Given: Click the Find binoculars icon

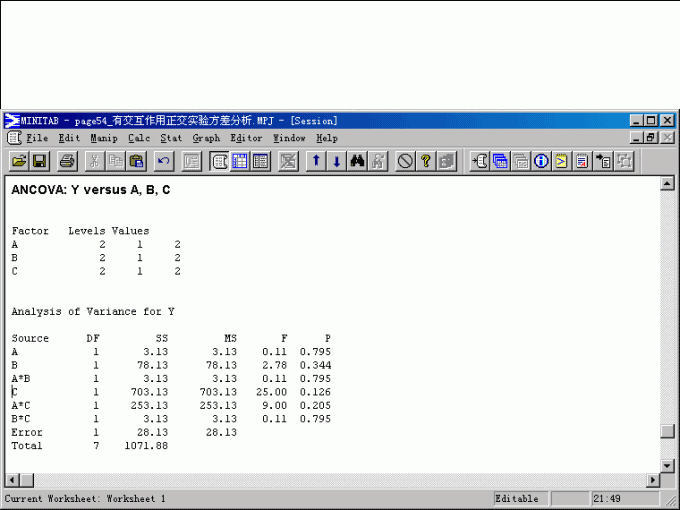Looking at the screenshot, I should click(358, 161).
